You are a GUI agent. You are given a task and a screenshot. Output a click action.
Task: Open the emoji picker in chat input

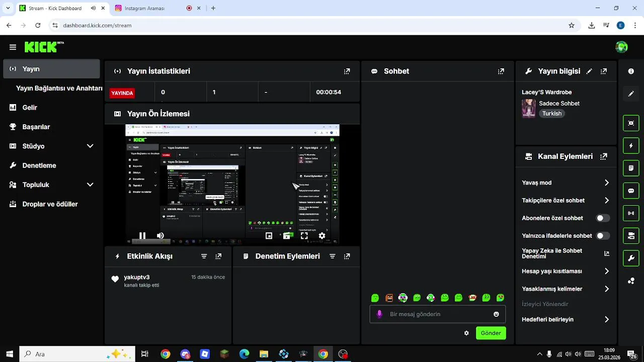[x=496, y=314]
